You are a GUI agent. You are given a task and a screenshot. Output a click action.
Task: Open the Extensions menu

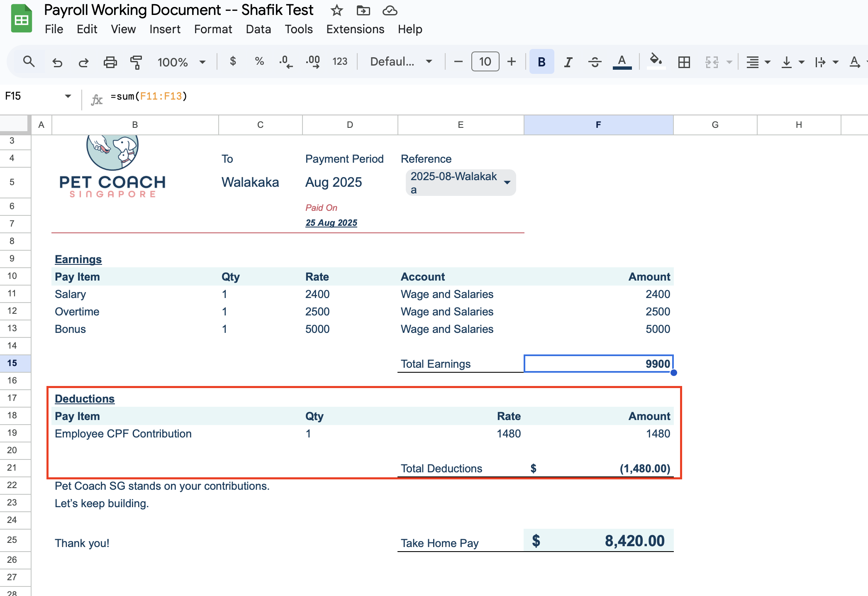[x=355, y=29]
